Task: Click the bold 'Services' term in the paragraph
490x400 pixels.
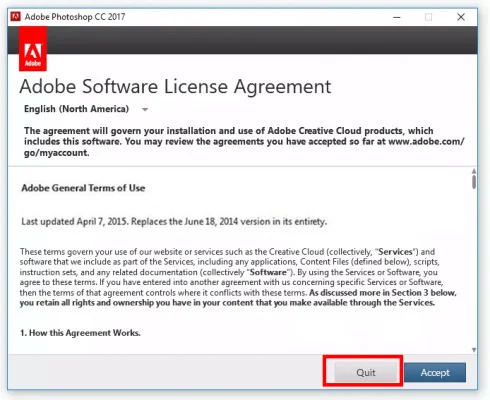Action: click(395, 252)
